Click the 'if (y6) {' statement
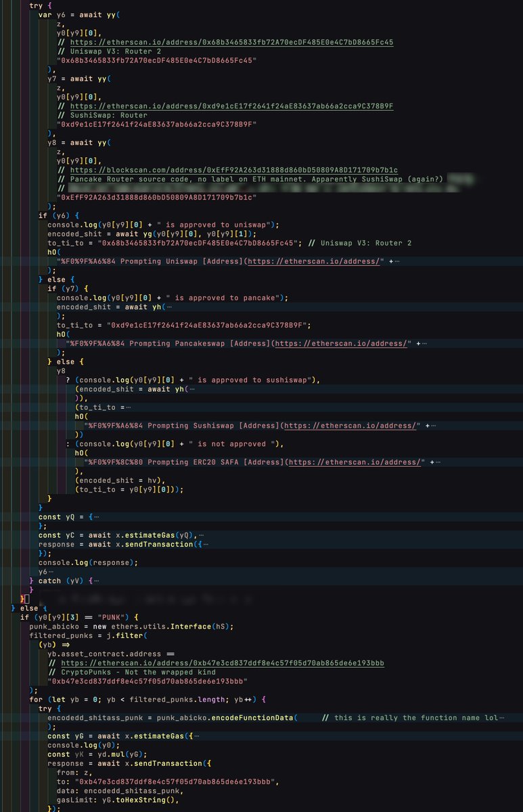Screen dimensions: 523x812 click(x=59, y=216)
